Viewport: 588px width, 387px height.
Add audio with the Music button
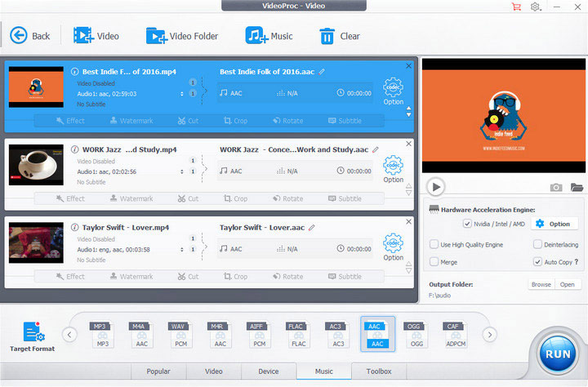click(269, 36)
